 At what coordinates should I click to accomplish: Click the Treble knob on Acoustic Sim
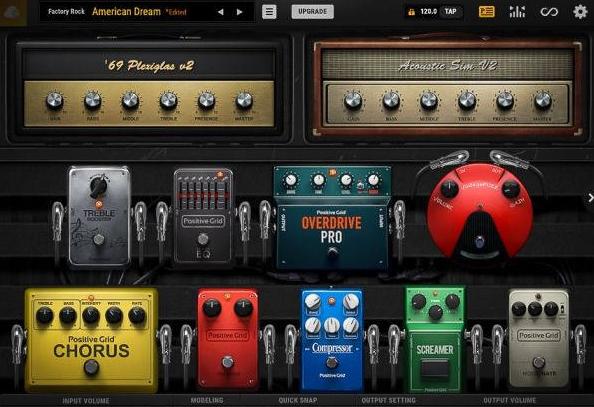tap(467, 101)
